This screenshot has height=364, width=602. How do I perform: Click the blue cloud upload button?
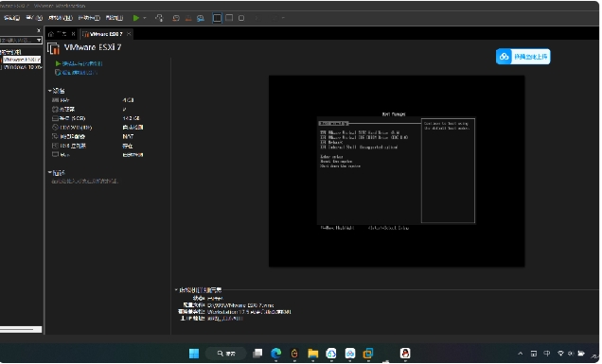point(522,57)
